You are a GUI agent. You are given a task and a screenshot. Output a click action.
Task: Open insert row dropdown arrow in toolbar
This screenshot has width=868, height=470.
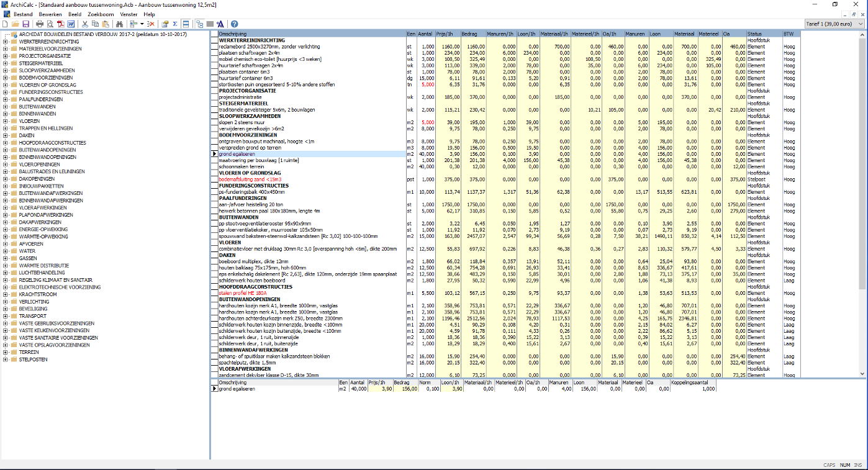pos(142,24)
